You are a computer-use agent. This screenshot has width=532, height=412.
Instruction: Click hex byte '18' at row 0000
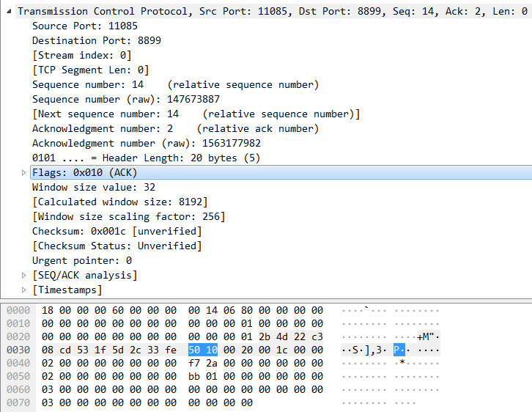coord(48,310)
